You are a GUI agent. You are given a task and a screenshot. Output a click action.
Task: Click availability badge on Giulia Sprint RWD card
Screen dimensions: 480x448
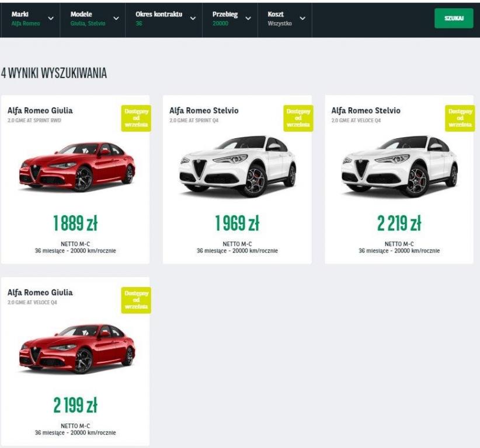[136, 118]
